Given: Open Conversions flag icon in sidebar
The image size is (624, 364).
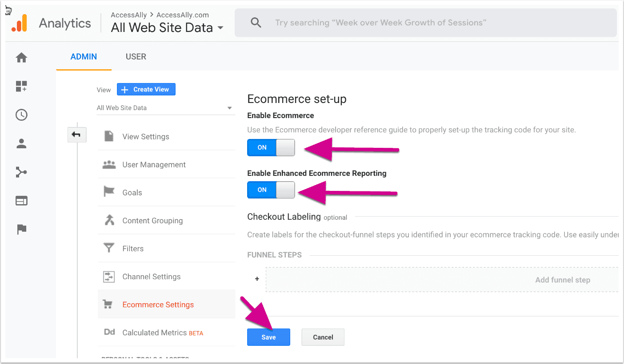Looking at the screenshot, I should pyautogui.click(x=21, y=229).
